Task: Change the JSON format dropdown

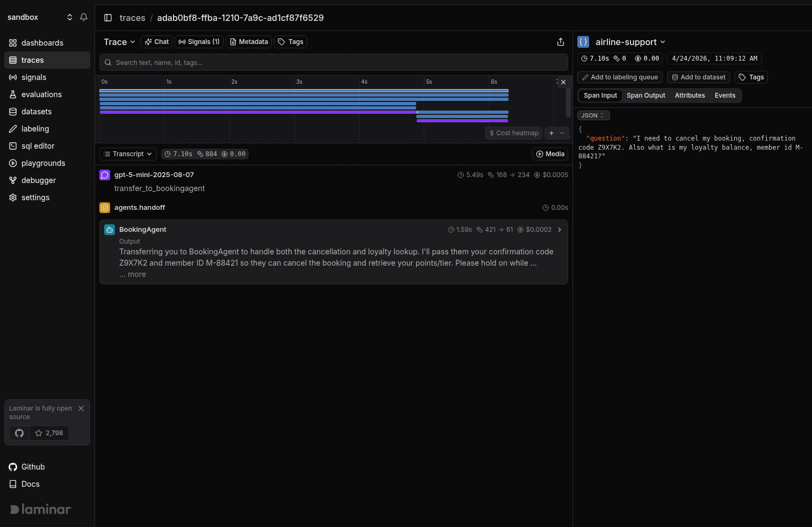Action: coord(593,115)
